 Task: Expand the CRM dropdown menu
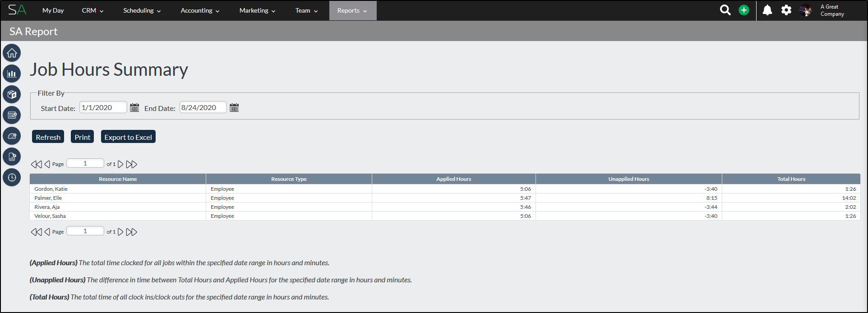tap(92, 10)
